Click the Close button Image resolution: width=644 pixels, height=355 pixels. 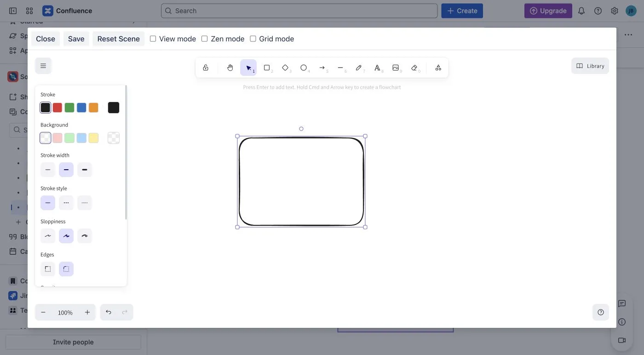pyautogui.click(x=46, y=39)
